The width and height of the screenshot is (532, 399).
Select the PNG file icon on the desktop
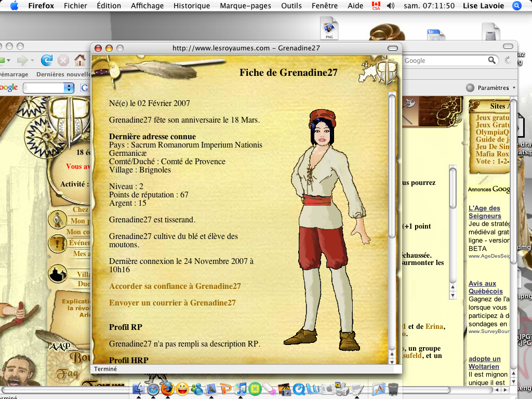(329, 28)
